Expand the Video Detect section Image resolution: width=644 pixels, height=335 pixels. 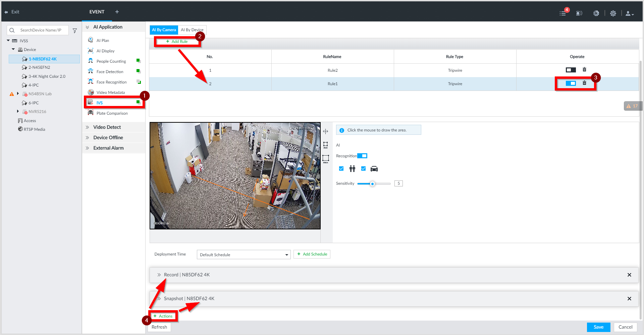(88, 127)
